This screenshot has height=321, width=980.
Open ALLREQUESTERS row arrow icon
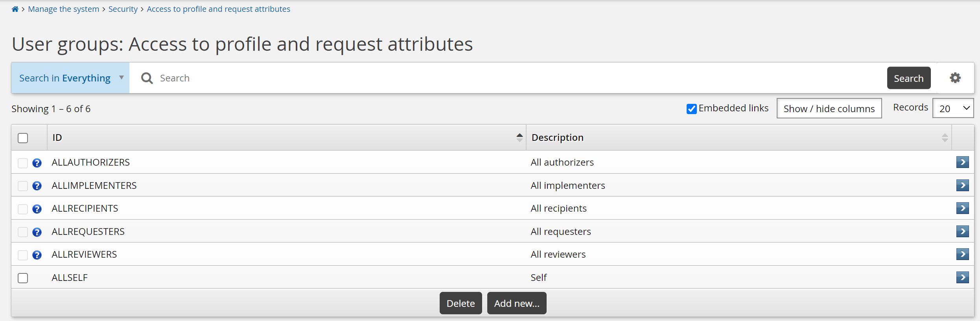962,231
